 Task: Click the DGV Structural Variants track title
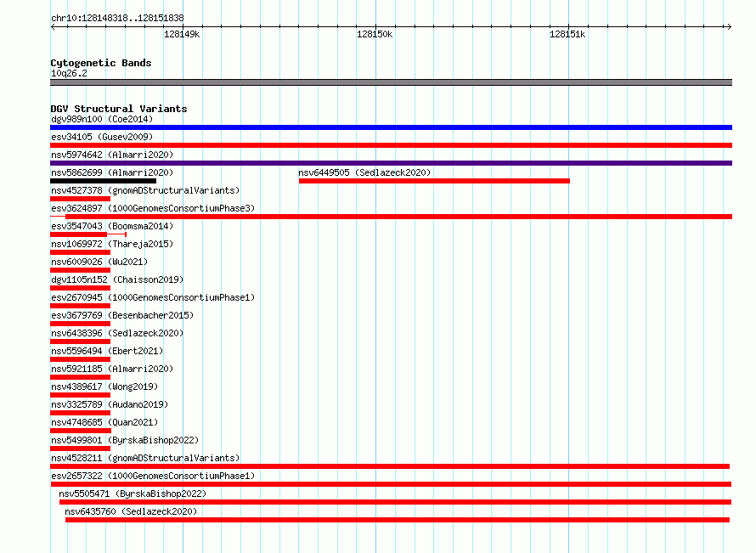tap(119, 109)
